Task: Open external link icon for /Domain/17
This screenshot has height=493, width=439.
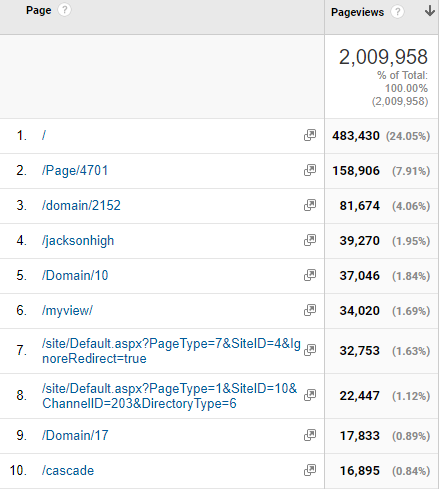Action: point(310,435)
